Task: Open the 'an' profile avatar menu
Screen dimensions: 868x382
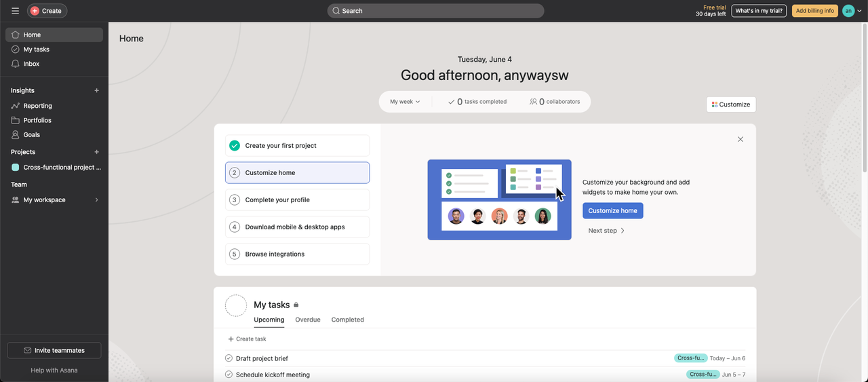Action: point(848,11)
